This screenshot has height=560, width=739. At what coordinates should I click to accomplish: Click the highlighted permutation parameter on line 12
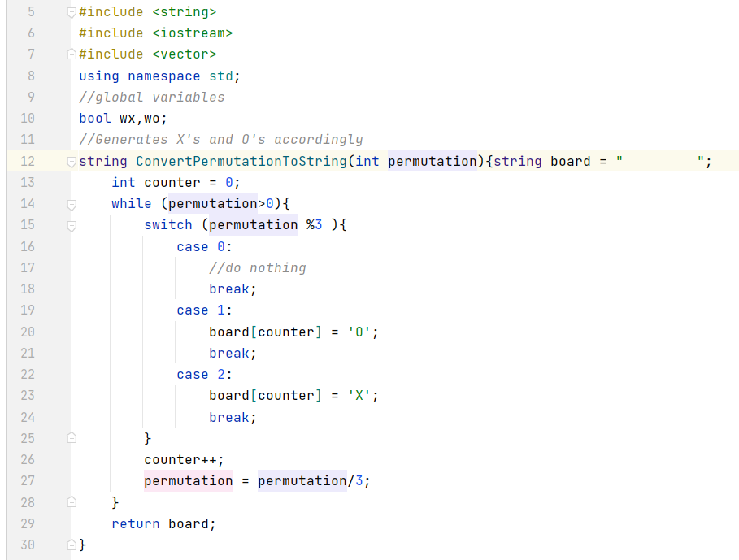(433, 160)
